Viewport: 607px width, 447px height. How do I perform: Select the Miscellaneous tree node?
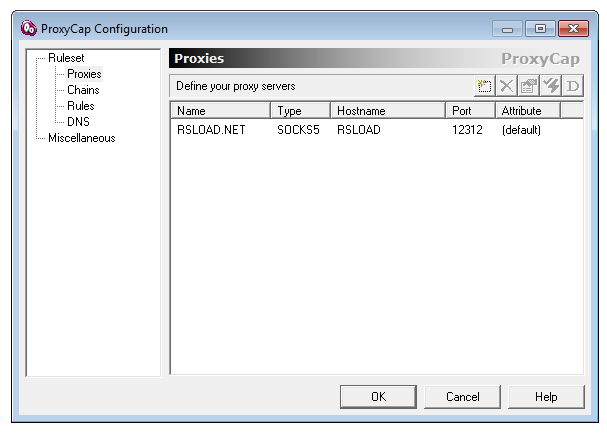(82, 138)
